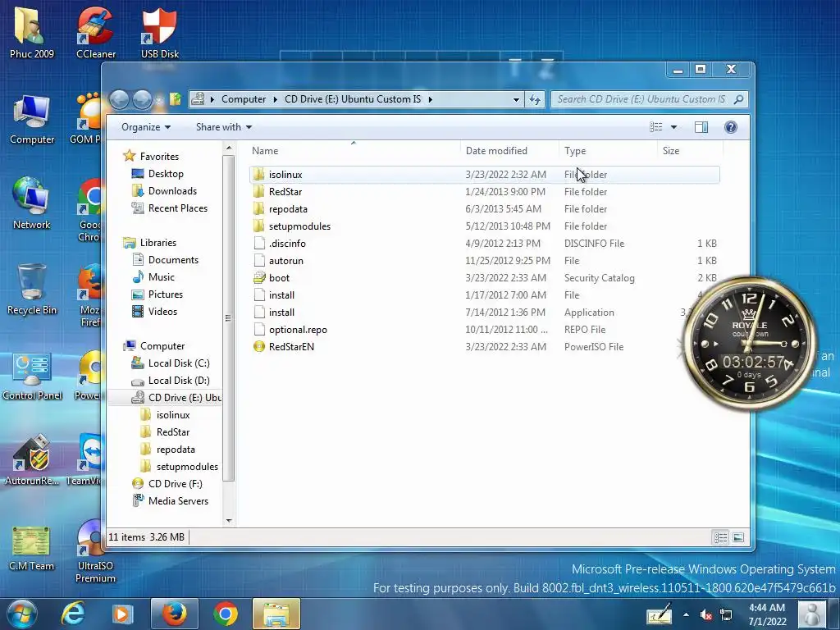Image resolution: width=840 pixels, height=630 pixels.
Task: Select the repodata folder in file list
Action: 484,209
